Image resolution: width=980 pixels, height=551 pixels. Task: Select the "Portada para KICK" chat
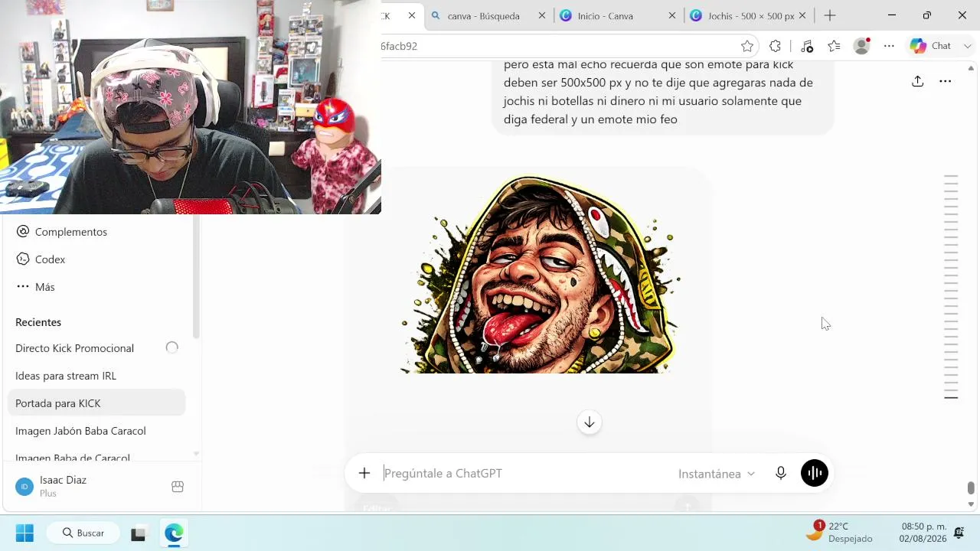pyautogui.click(x=97, y=403)
